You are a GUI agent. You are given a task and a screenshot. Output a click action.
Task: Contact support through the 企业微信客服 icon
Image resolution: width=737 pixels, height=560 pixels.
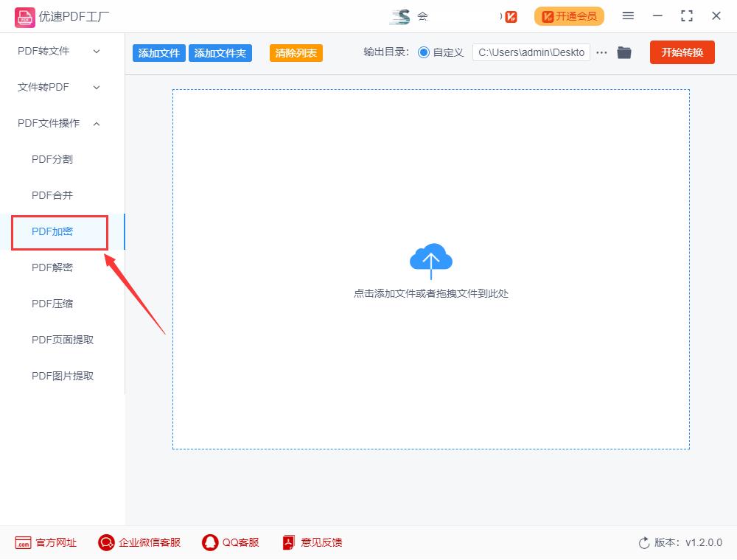[x=105, y=542]
